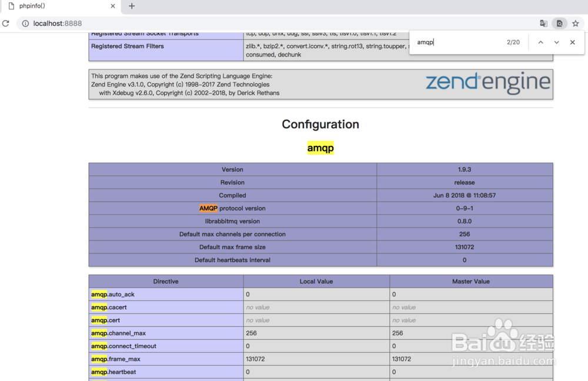Click Default max frame size label
The image size is (588, 381).
[x=232, y=247]
